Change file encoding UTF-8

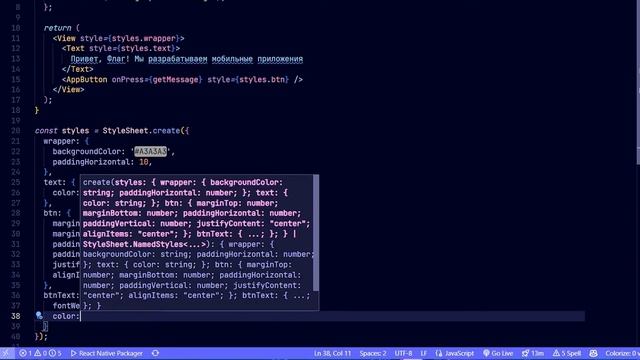403,353
